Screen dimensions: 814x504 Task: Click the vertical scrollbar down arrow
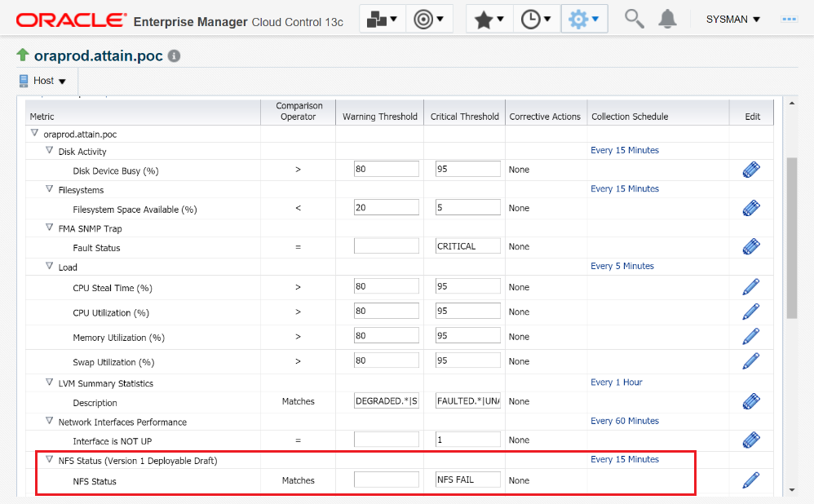pos(791,489)
